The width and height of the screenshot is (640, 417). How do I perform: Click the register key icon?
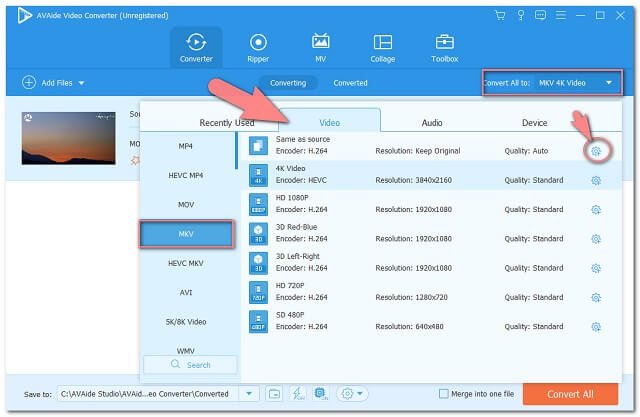pos(520,16)
